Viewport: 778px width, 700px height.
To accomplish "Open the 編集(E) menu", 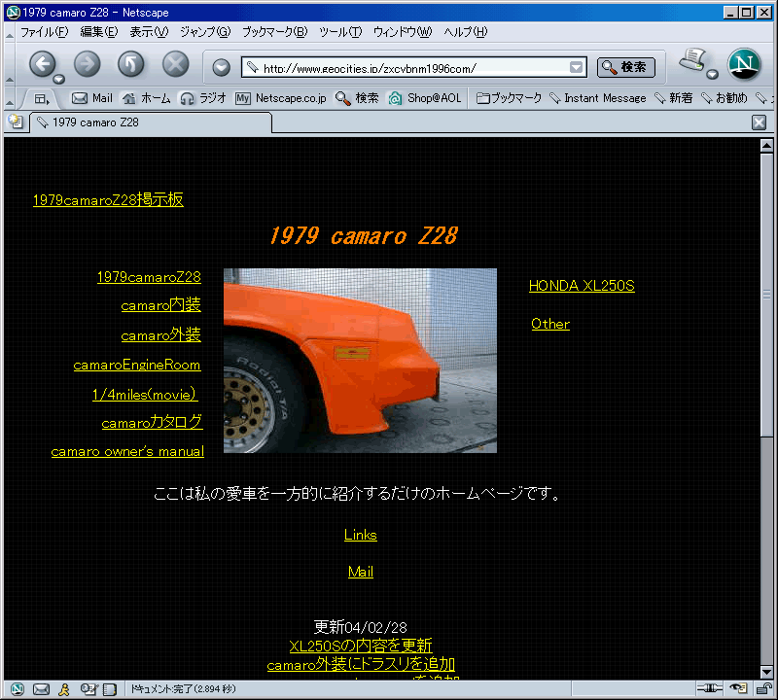I will pos(99,32).
